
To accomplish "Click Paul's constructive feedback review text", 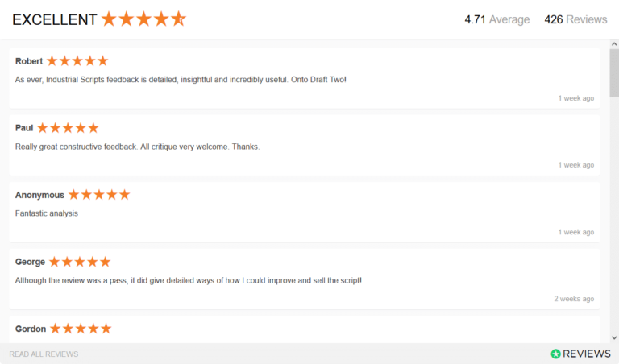I will [137, 147].
